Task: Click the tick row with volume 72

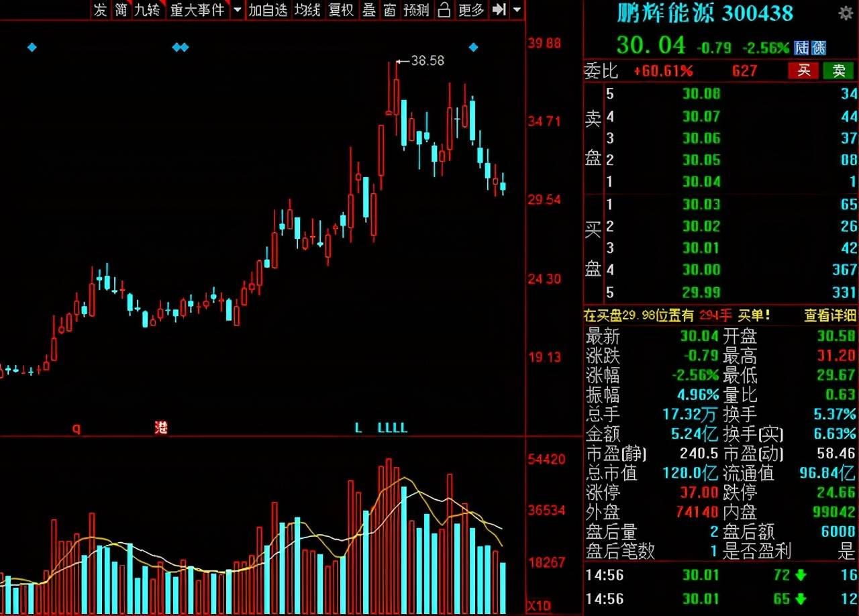Action: tap(721, 575)
